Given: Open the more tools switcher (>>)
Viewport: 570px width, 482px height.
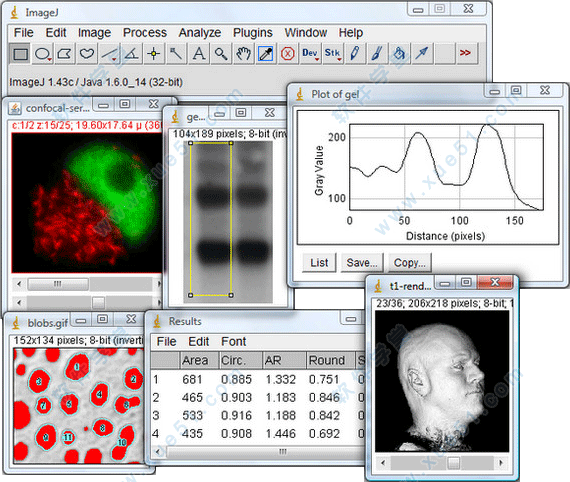Looking at the screenshot, I should [x=466, y=53].
